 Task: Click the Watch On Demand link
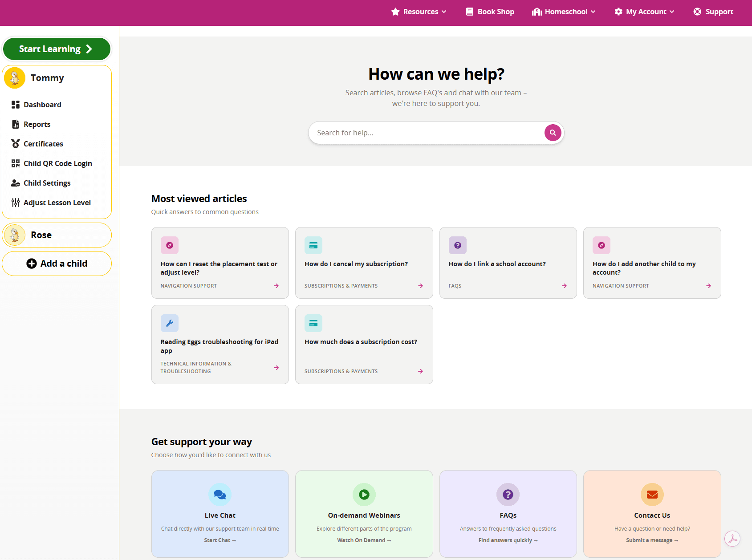tap(364, 540)
